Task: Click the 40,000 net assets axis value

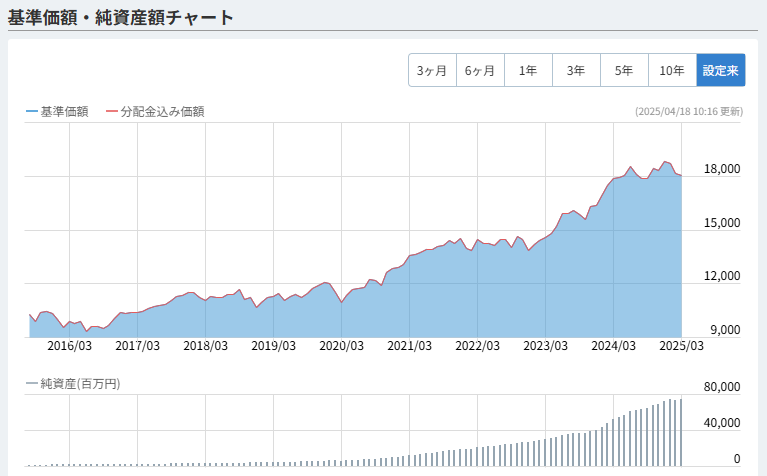Action: [722, 423]
